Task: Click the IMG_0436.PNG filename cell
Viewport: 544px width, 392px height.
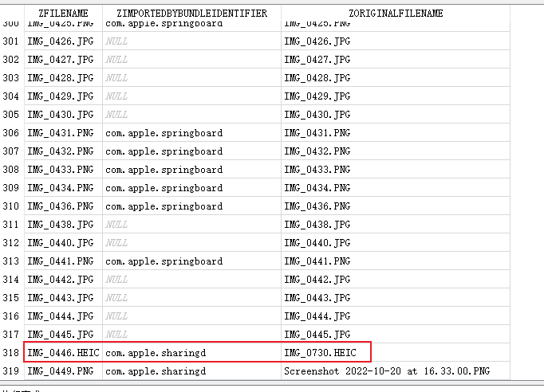Action: 63,206
